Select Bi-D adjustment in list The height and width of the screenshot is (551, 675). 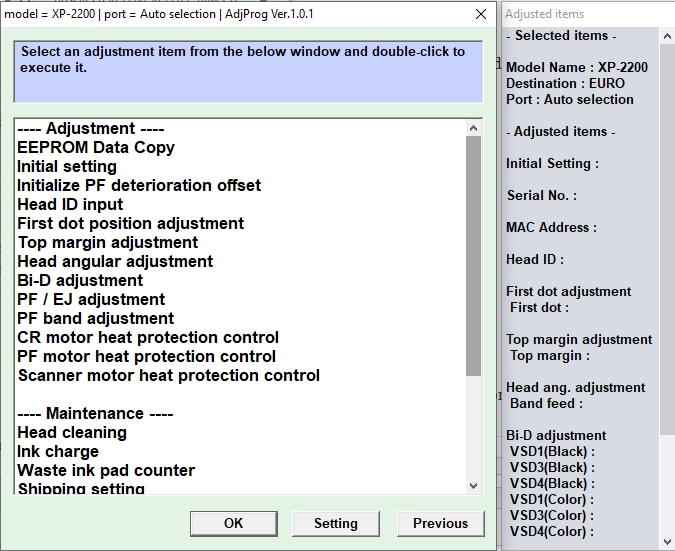tap(80, 280)
